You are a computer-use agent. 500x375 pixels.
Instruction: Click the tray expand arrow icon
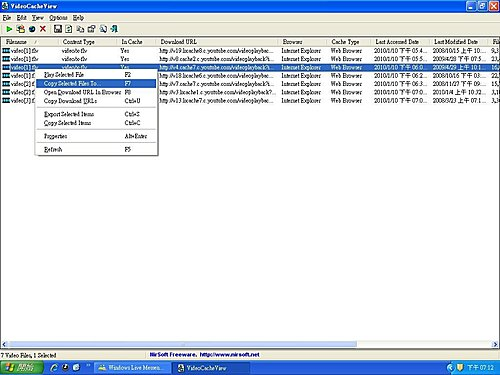pyautogui.click(x=450, y=368)
